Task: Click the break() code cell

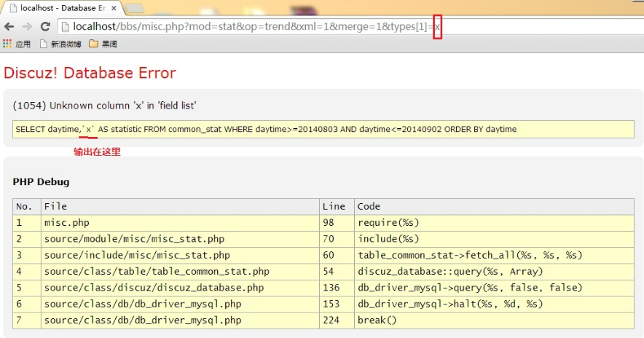Action: 494,321
